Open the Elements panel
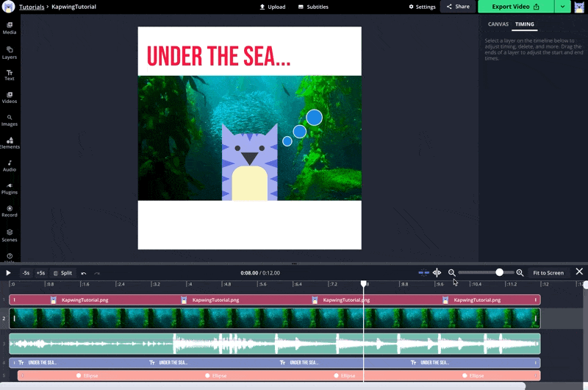 (10, 142)
